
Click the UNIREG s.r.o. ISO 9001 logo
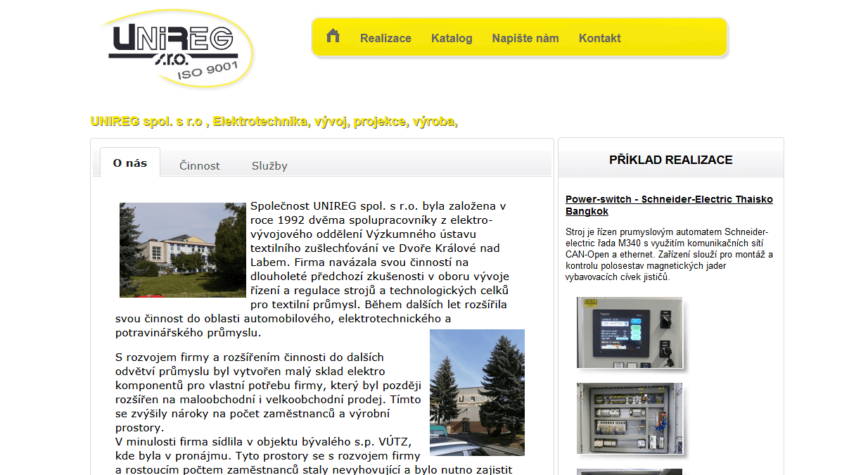(x=177, y=48)
